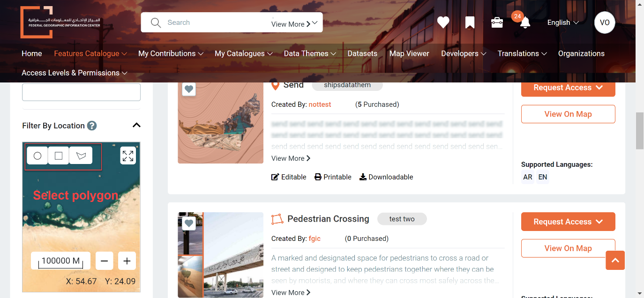The height and width of the screenshot is (298, 644).
Task: Open the nottest creator link
Action: 320,104
